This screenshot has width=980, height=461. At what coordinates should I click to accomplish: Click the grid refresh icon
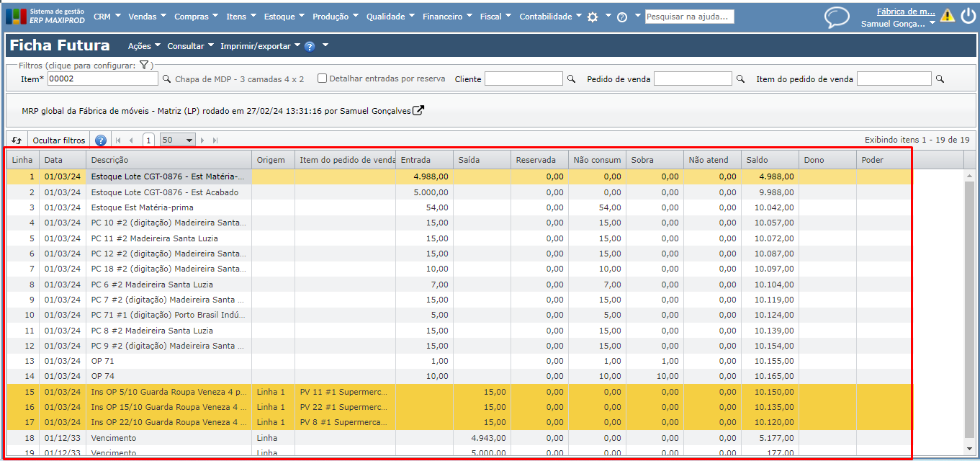click(x=17, y=140)
